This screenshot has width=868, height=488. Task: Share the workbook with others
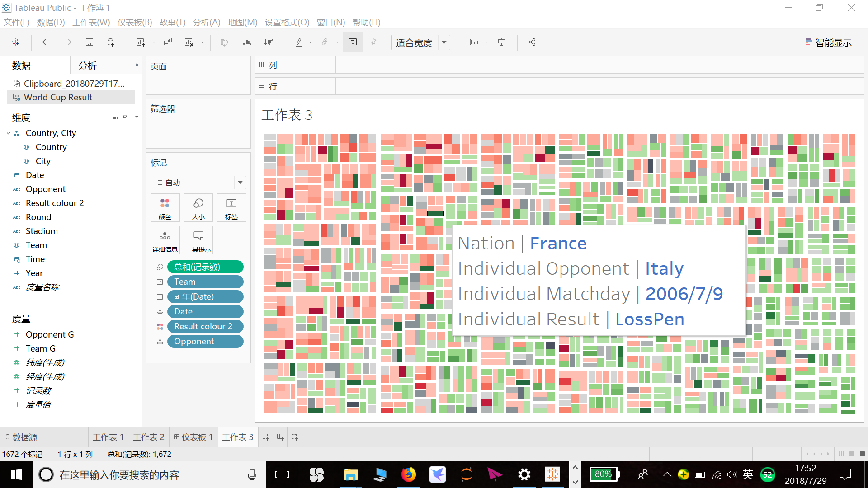click(532, 42)
